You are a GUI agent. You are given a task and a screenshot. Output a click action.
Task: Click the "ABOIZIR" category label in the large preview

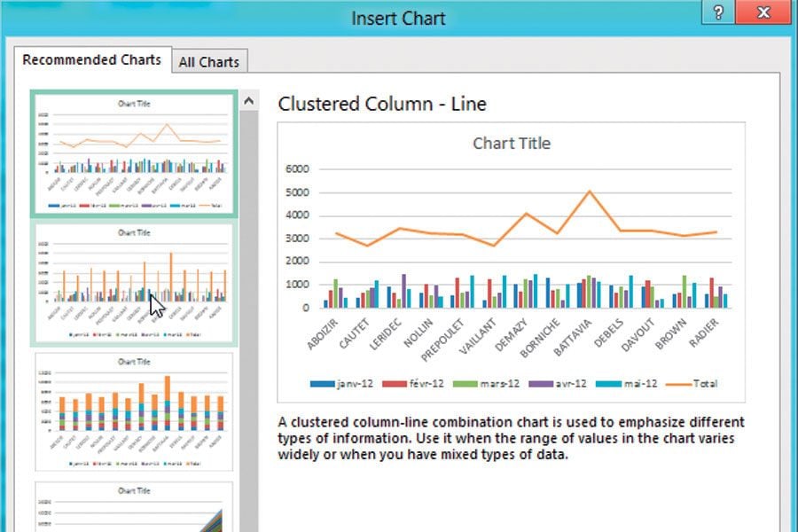pyautogui.click(x=323, y=334)
